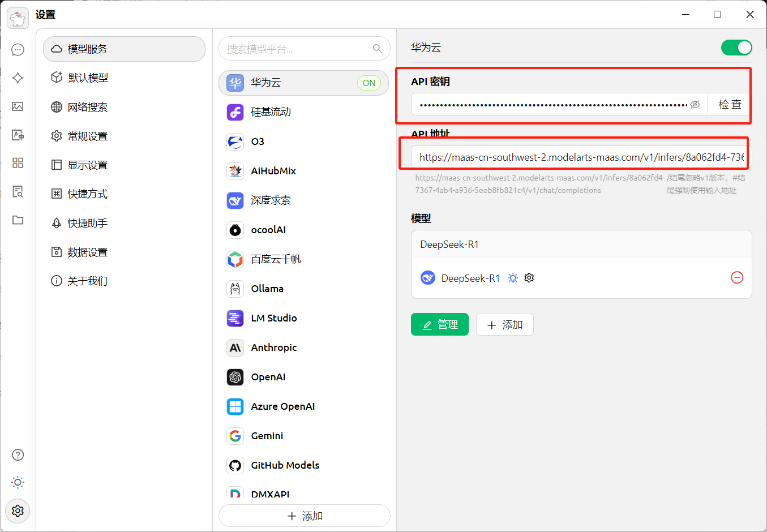
Task: Click the Gemini Google icon
Action: [x=235, y=436]
